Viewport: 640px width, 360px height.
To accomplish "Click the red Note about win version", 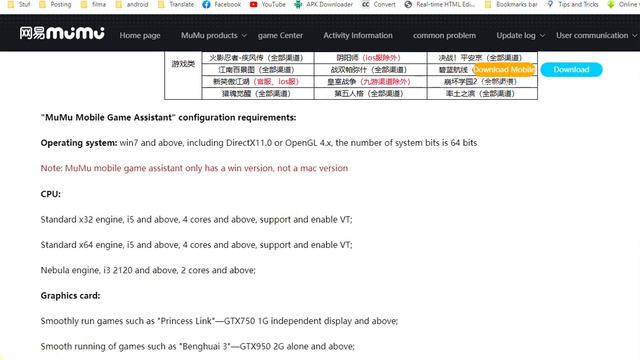I will point(194,168).
